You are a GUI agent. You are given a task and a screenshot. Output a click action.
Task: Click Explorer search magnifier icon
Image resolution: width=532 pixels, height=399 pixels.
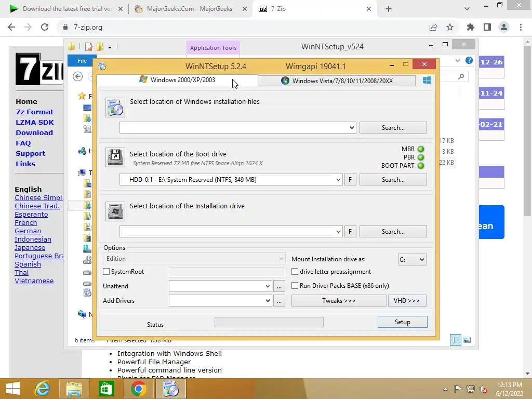461,77
